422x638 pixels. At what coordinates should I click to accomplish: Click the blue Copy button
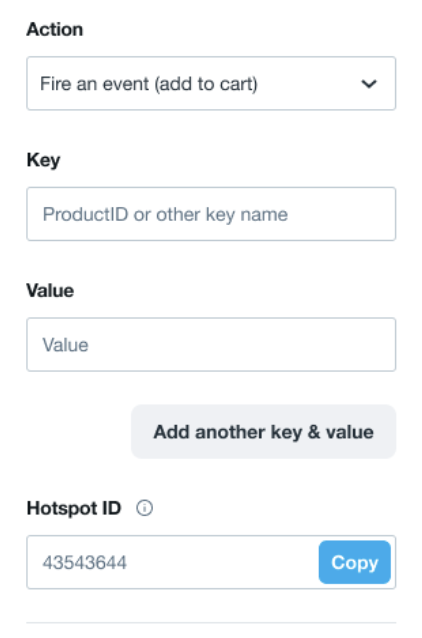click(x=354, y=562)
